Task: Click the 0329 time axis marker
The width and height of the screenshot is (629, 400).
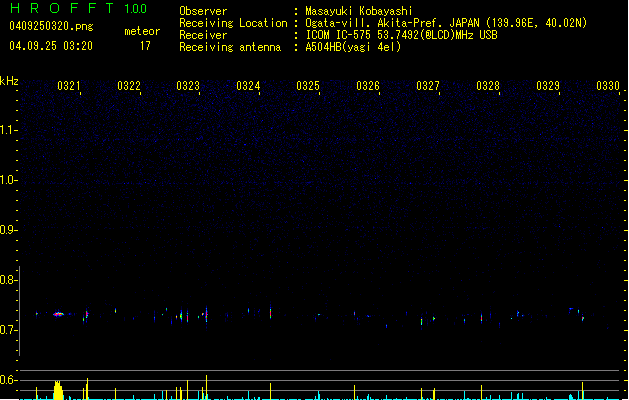Action: pyautogui.click(x=548, y=86)
